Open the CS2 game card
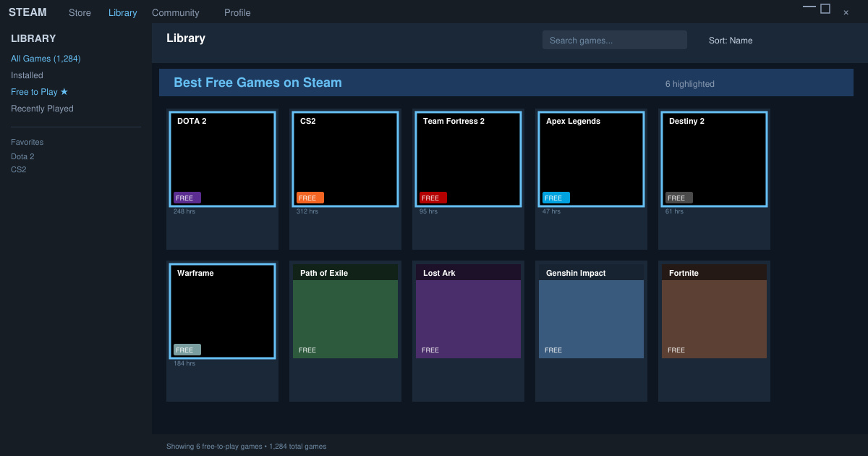This screenshot has width=868, height=456. 345,180
